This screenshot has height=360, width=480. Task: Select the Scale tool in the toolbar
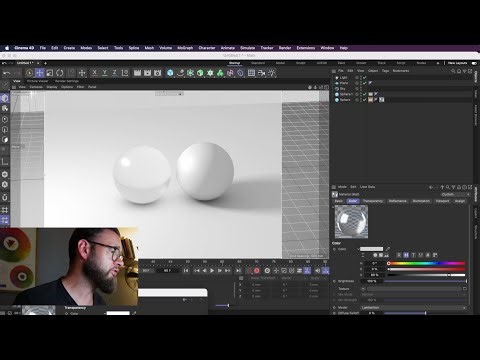[x=50, y=73]
